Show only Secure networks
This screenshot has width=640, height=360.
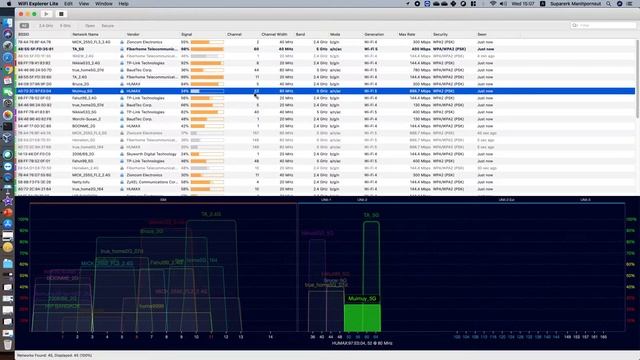pyautogui.click(x=108, y=26)
